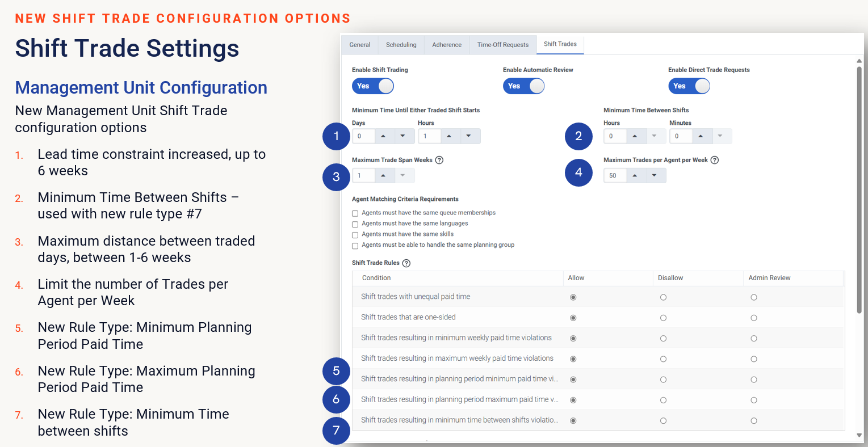Screen dimensions: 868x447
Task: Check 'Agents must have the same queue memberships'
Action: [355, 213]
